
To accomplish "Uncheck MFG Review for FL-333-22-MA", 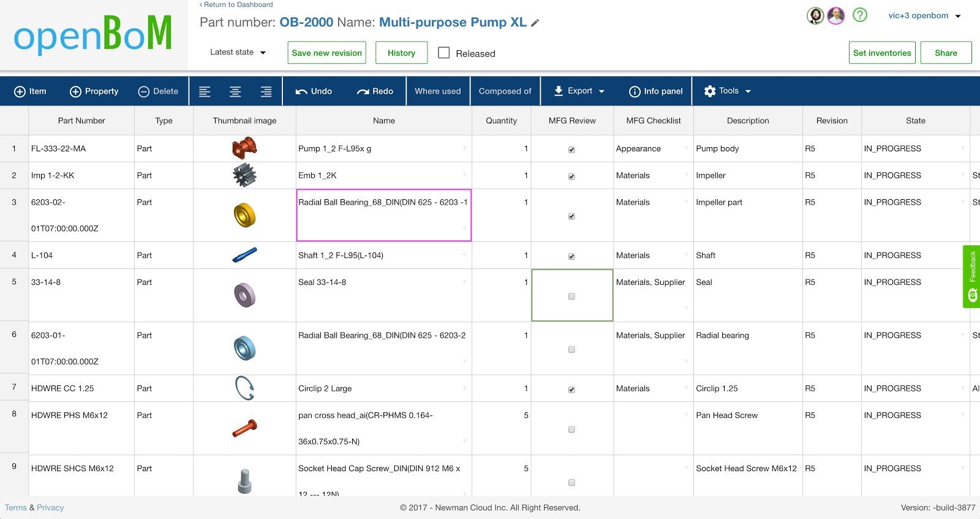I will point(571,150).
